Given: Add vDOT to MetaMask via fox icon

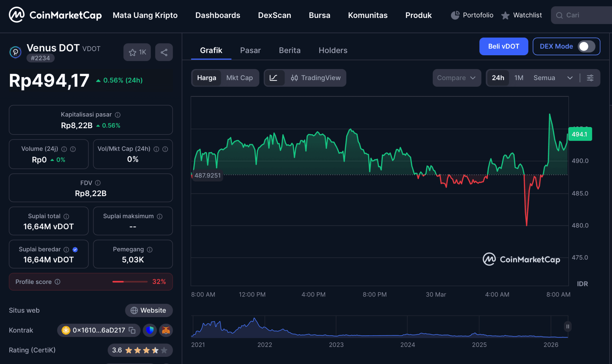Looking at the screenshot, I should 166,330.
